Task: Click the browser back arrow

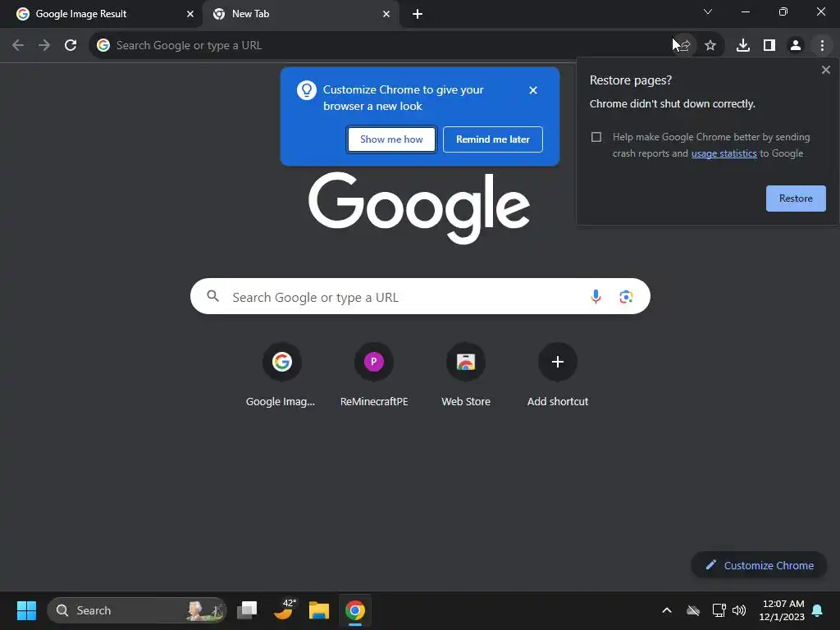Action: tap(18, 45)
